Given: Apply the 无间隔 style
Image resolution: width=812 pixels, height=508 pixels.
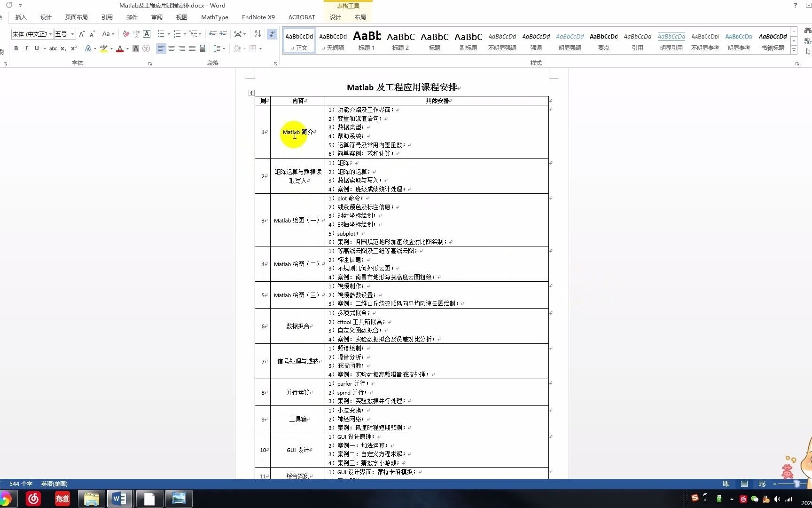Looking at the screenshot, I should coord(333,40).
